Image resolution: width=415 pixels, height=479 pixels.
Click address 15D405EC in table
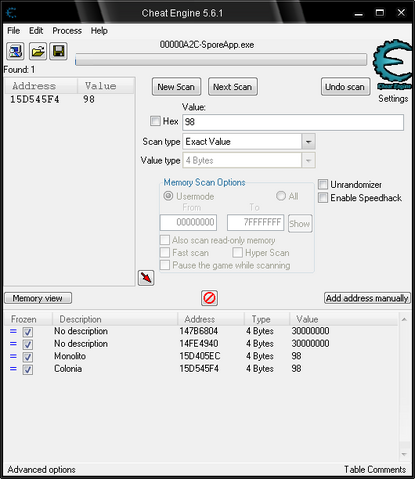tap(200, 356)
